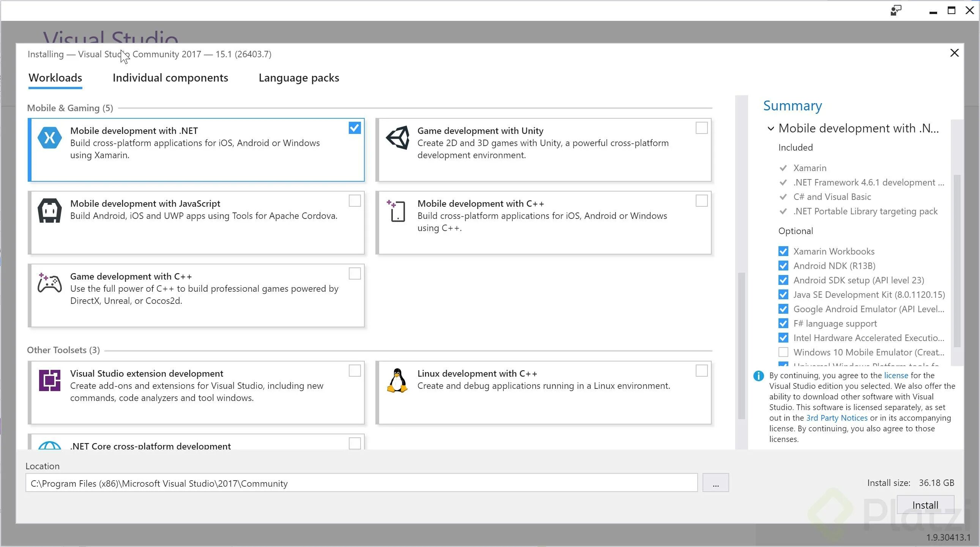Select the Linux development with C++ card title

pos(477,374)
